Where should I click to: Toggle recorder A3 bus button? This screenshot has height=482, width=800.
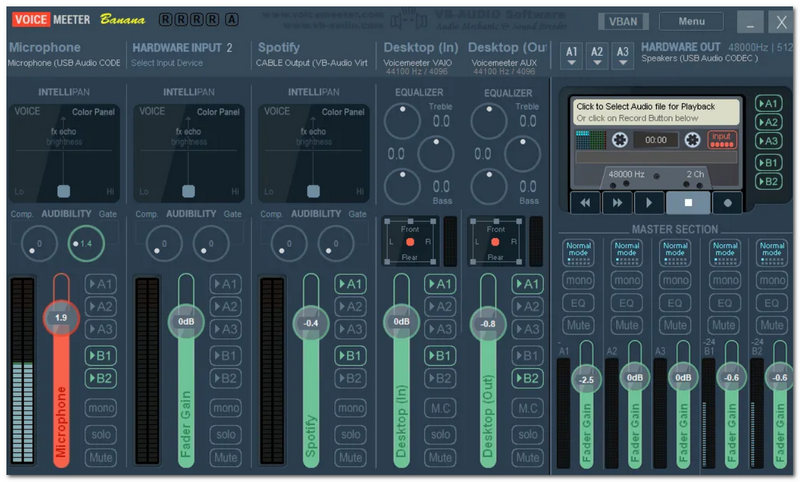768,141
